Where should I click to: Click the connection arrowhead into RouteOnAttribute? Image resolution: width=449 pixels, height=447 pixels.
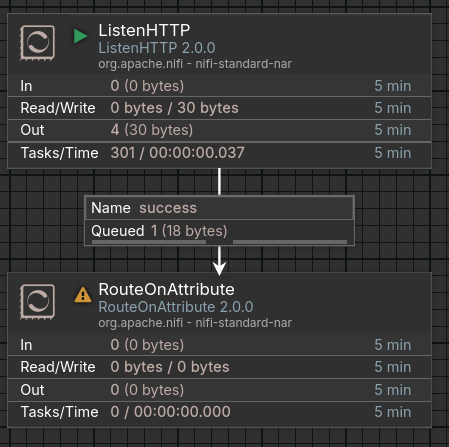[219, 268]
